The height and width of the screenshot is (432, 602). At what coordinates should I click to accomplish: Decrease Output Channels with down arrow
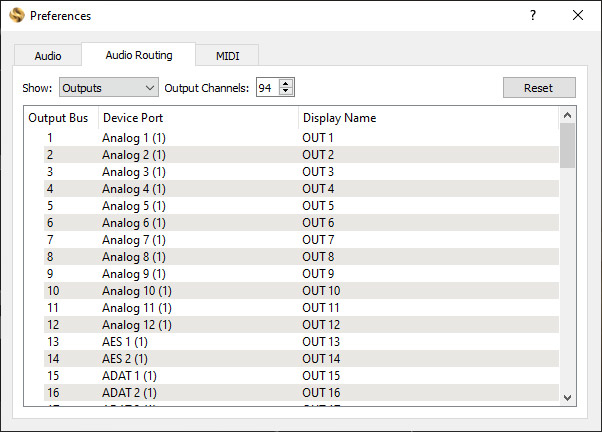pos(287,92)
